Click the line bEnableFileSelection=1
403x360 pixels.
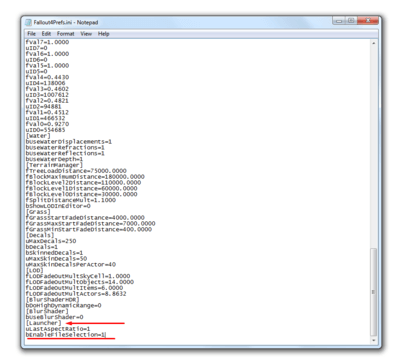(x=65, y=335)
